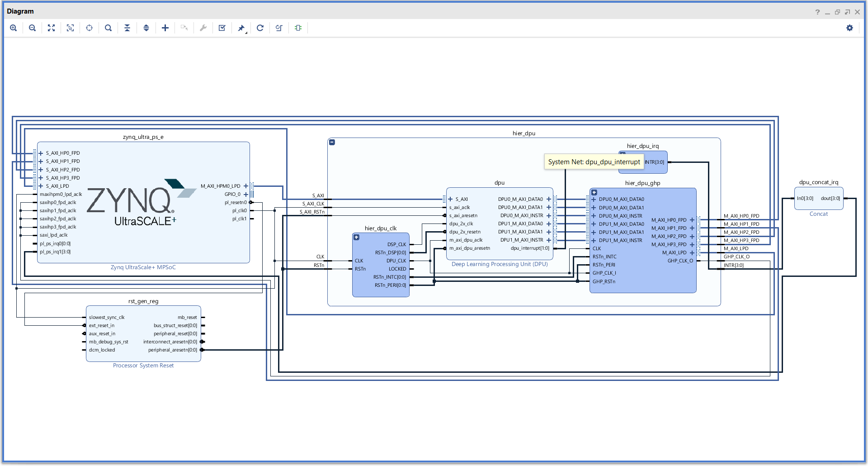
Task: Select the dpu_concat_irq Concat block
Action: (x=818, y=198)
